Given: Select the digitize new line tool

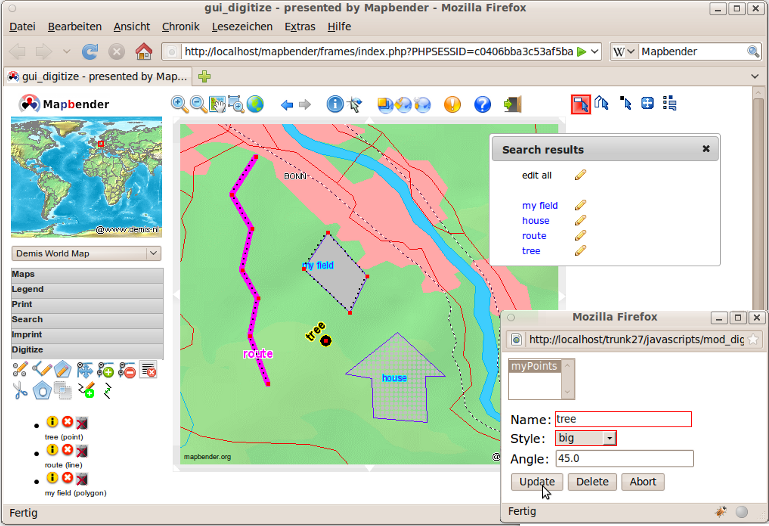Looking at the screenshot, I should click(x=42, y=370).
